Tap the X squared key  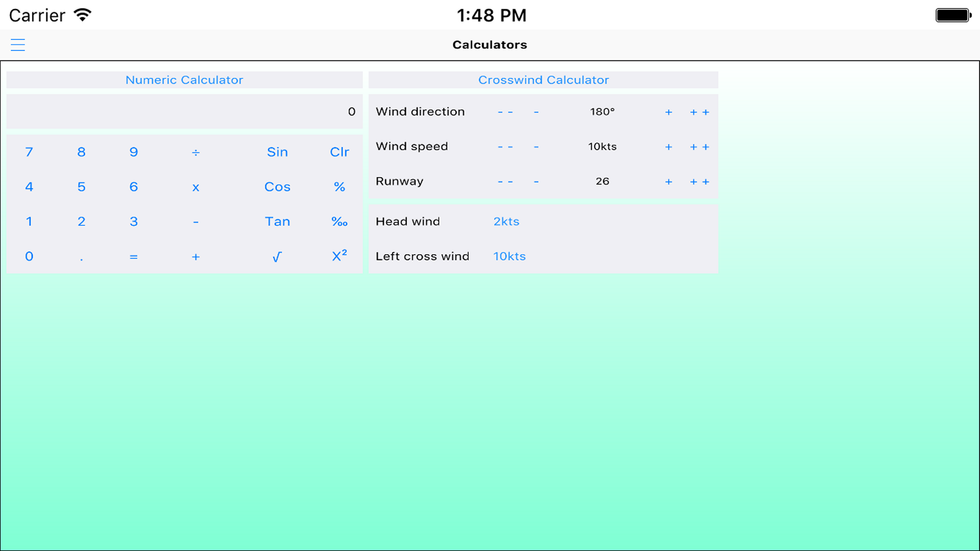pos(339,256)
